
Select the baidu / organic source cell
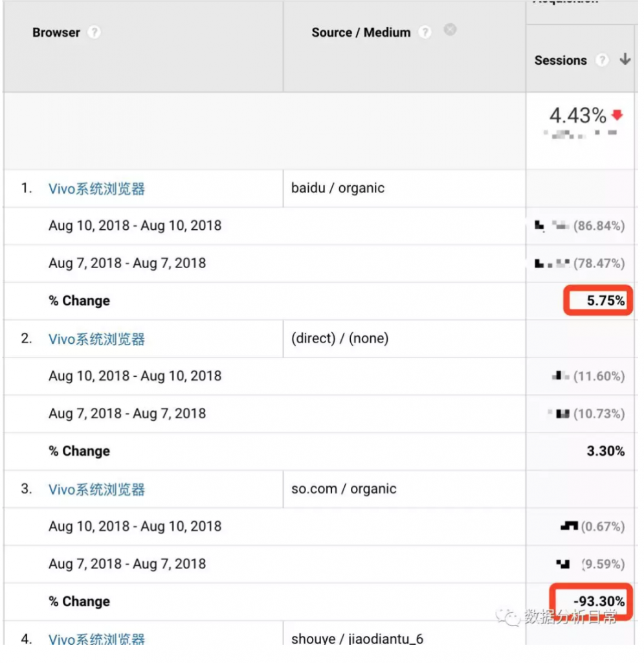(x=338, y=188)
